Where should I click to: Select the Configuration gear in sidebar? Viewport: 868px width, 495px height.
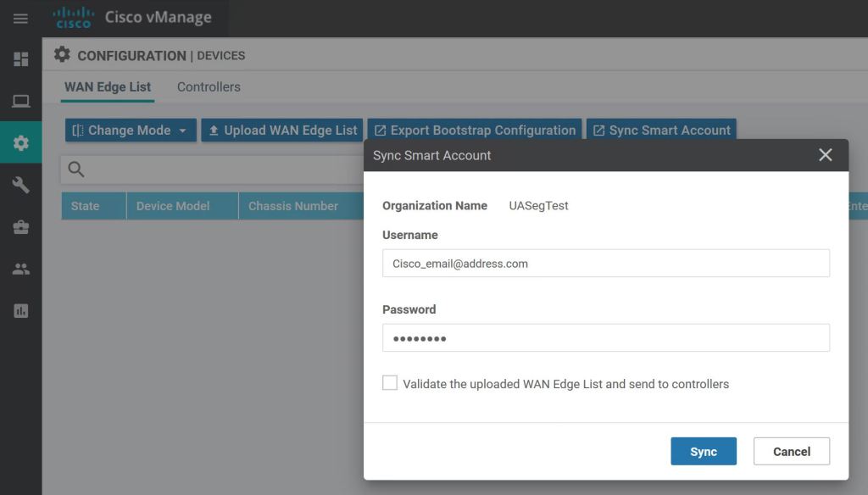click(x=20, y=143)
